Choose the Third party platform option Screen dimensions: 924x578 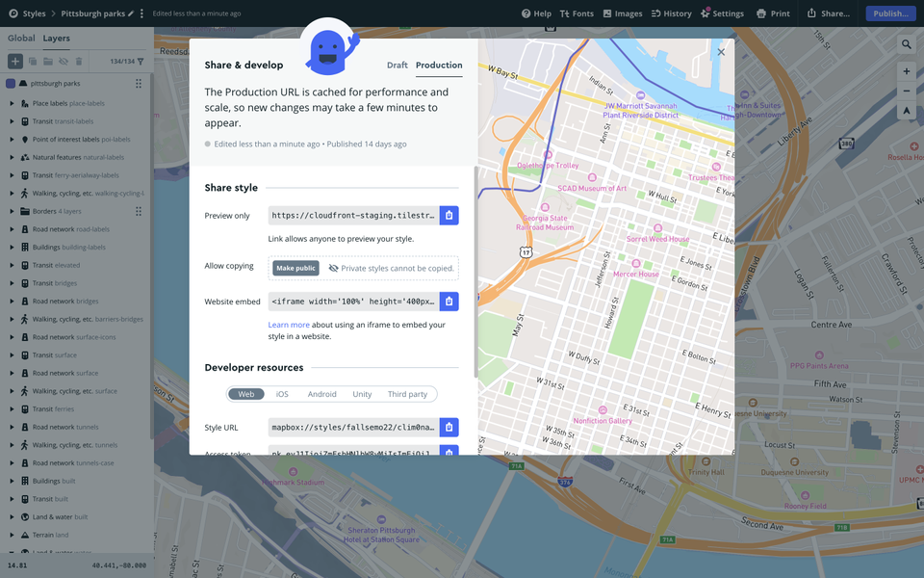coord(407,394)
